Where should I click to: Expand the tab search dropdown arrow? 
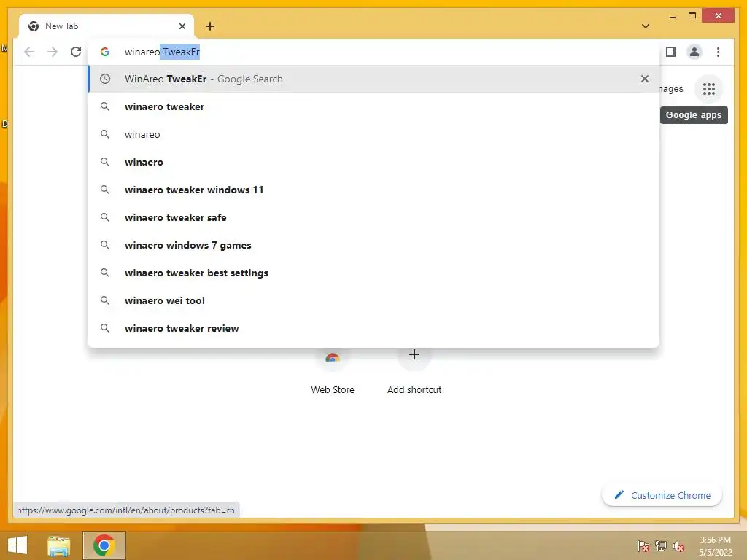(x=646, y=26)
